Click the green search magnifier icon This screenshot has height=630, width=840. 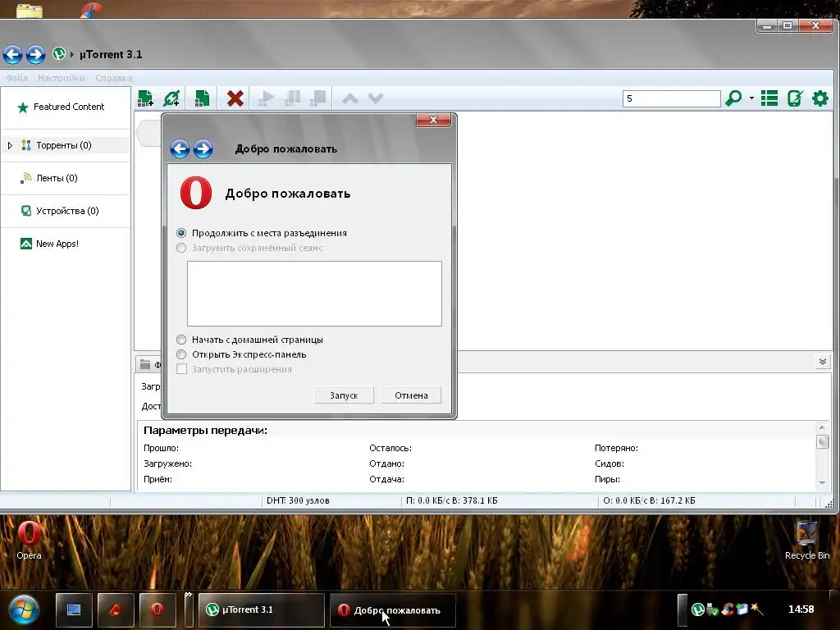pyautogui.click(x=733, y=98)
